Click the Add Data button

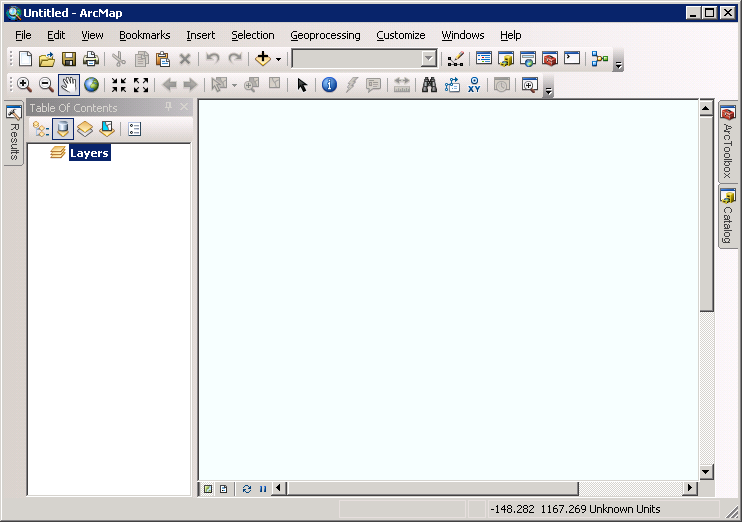pos(263,59)
